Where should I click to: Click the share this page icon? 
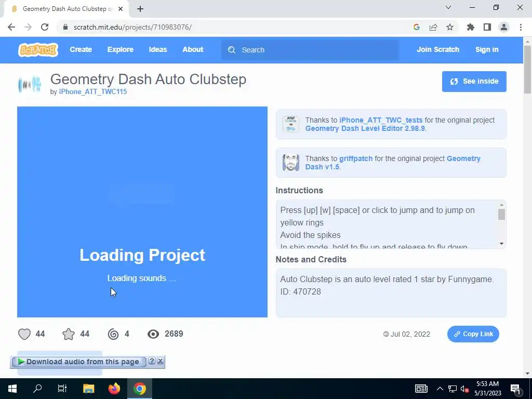coord(433,27)
